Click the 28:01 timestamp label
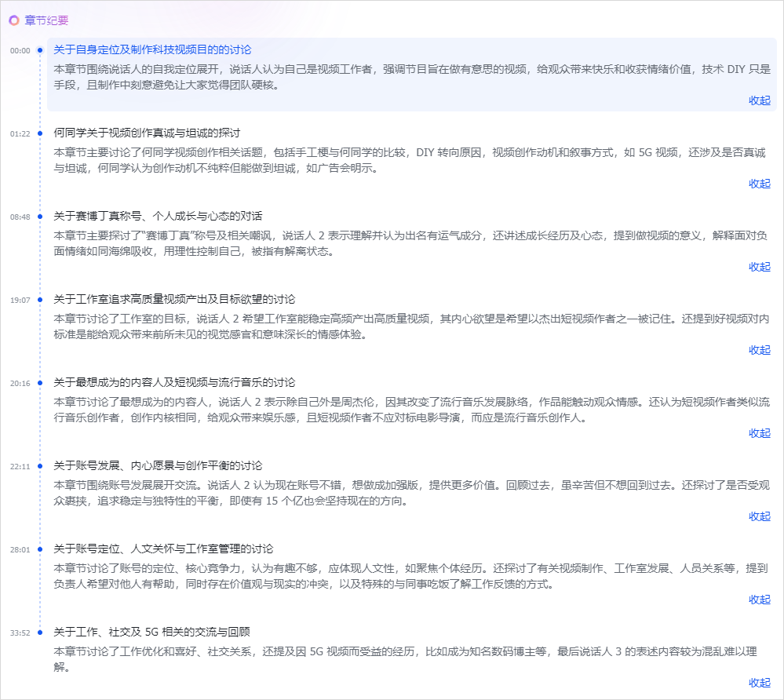The image size is (784, 700). point(20,549)
